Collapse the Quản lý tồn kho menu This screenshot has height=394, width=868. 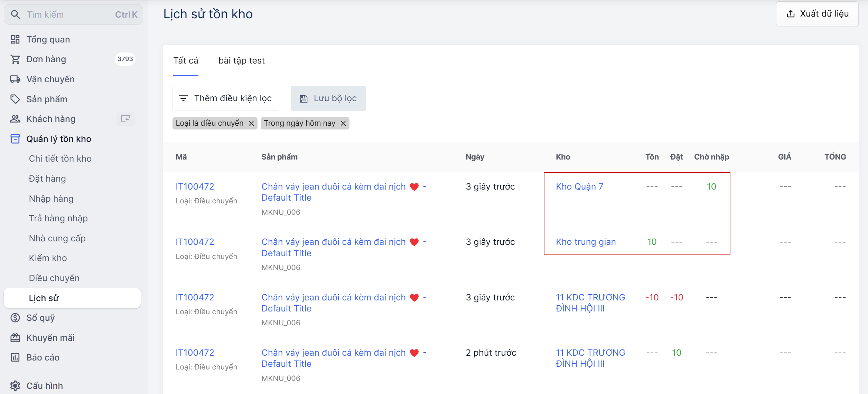59,139
